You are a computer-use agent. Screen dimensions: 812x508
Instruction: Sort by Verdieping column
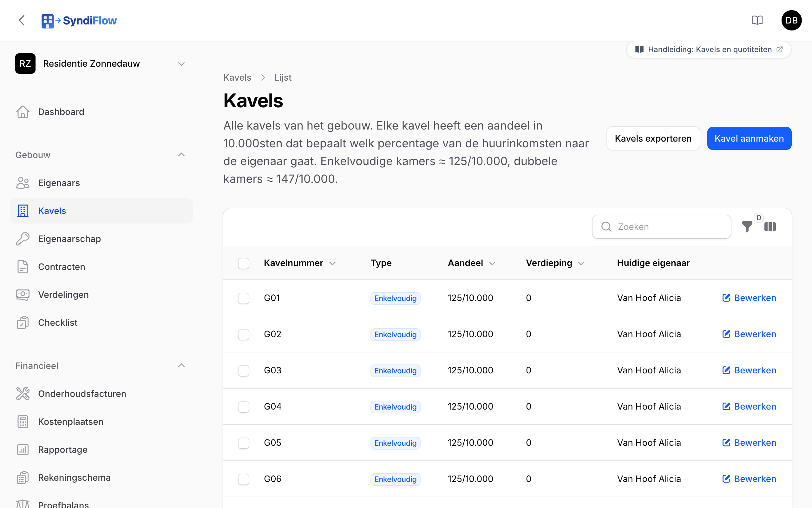point(555,263)
